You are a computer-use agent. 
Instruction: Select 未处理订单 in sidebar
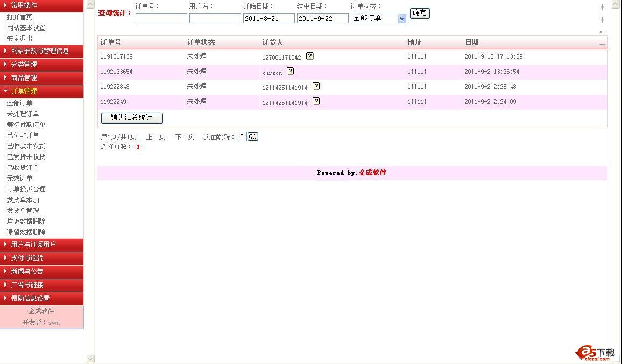tap(23, 114)
